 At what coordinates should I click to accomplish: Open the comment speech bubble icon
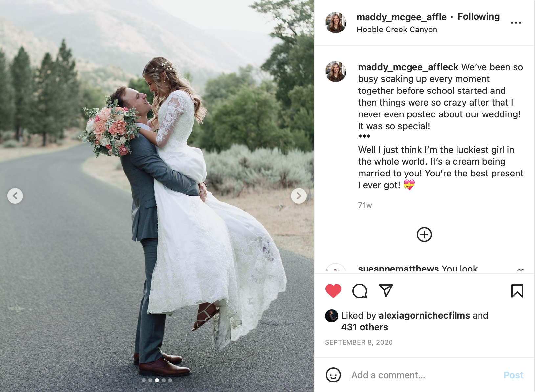tap(360, 291)
